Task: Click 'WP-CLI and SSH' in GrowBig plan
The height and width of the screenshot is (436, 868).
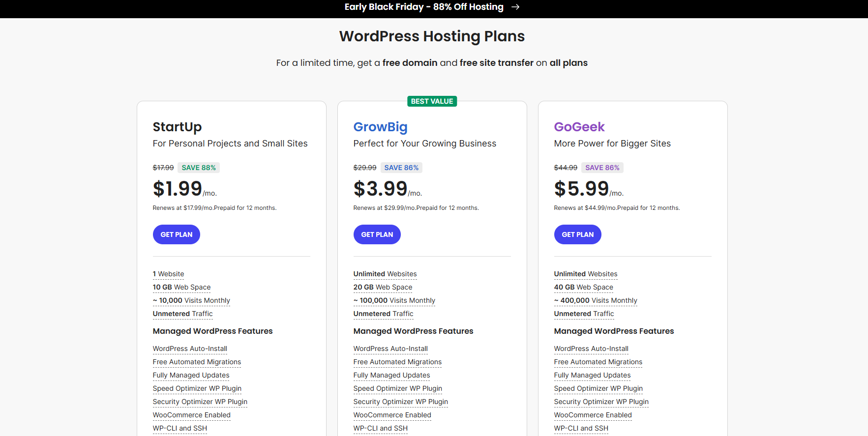Action: coord(381,428)
